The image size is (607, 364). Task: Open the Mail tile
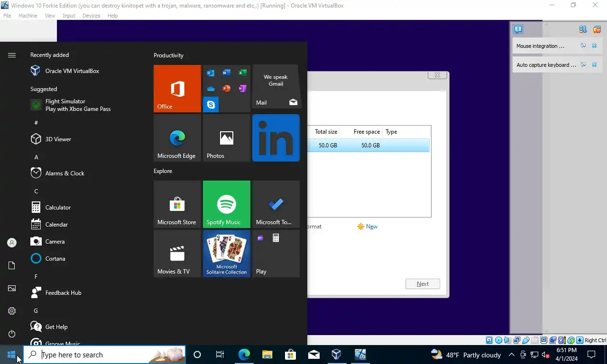point(276,87)
